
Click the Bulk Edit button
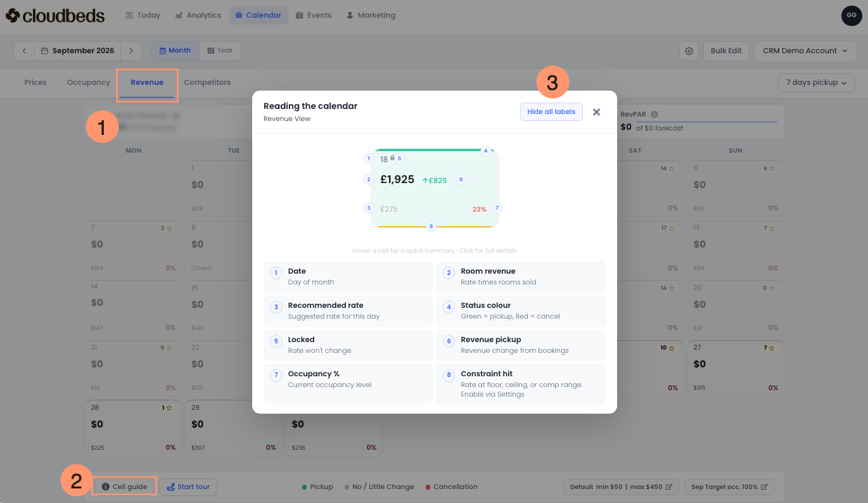click(726, 51)
